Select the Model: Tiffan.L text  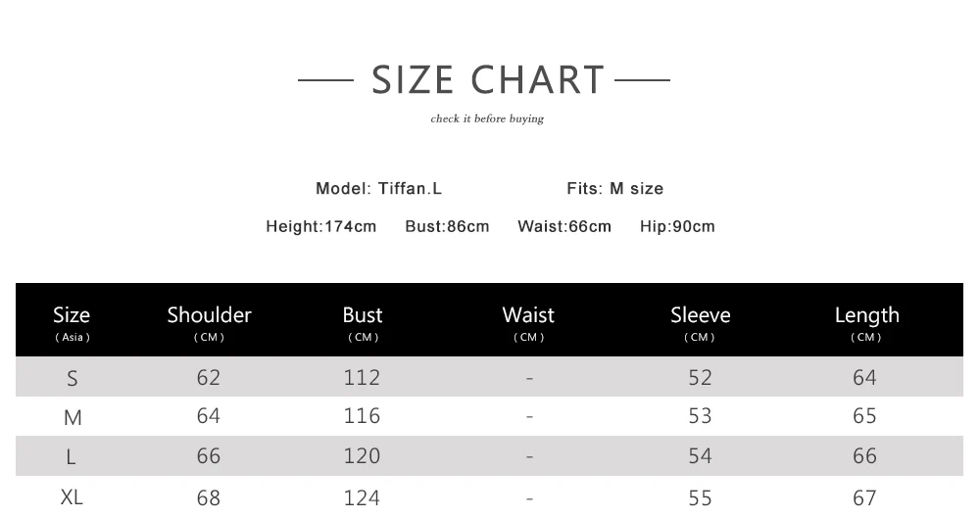pos(378,188)
